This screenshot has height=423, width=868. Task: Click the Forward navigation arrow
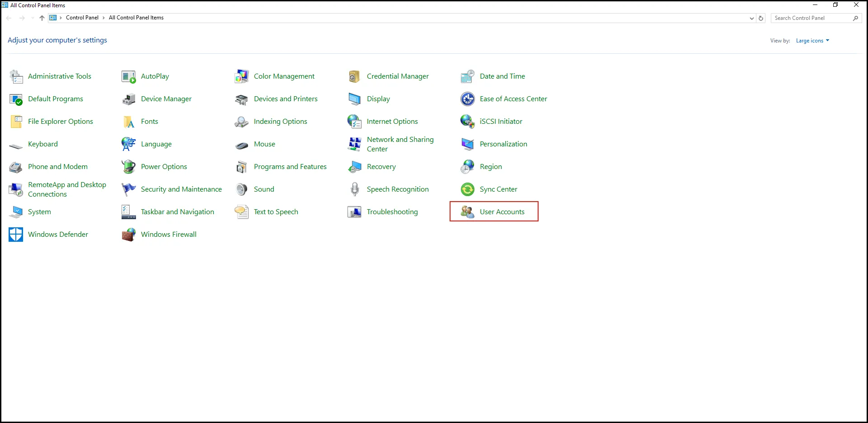pyautogui.click(x=22, y=18)
